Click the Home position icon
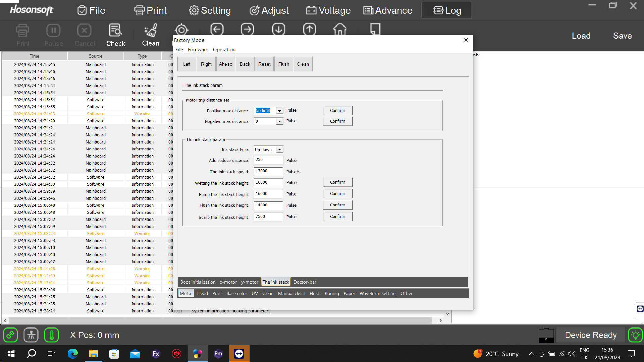 click(340, 29)
